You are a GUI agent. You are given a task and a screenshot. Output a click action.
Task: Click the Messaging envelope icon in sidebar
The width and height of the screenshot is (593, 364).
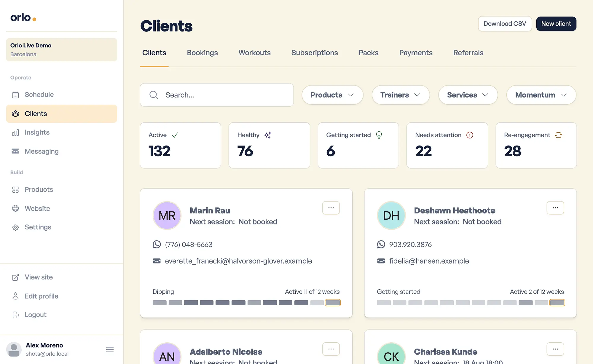(15, 151)
